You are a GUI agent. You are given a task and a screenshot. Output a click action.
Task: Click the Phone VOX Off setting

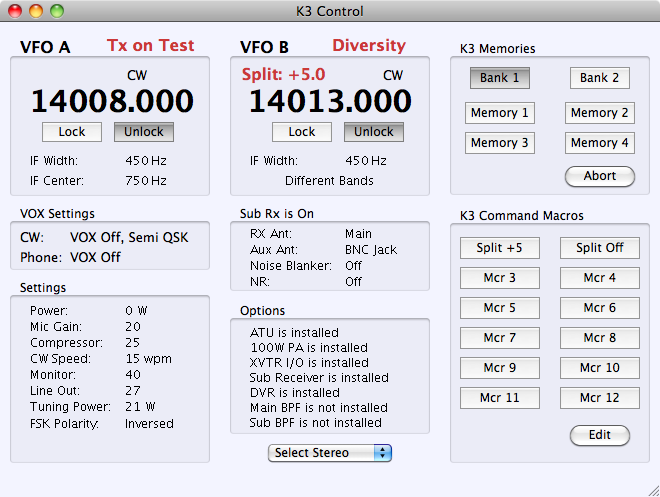point(95,258)
